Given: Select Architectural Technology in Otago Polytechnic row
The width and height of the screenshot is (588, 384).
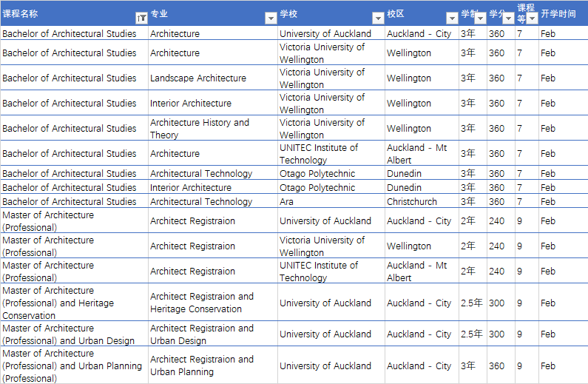Looking at the screenshot, I should point(201,174).
